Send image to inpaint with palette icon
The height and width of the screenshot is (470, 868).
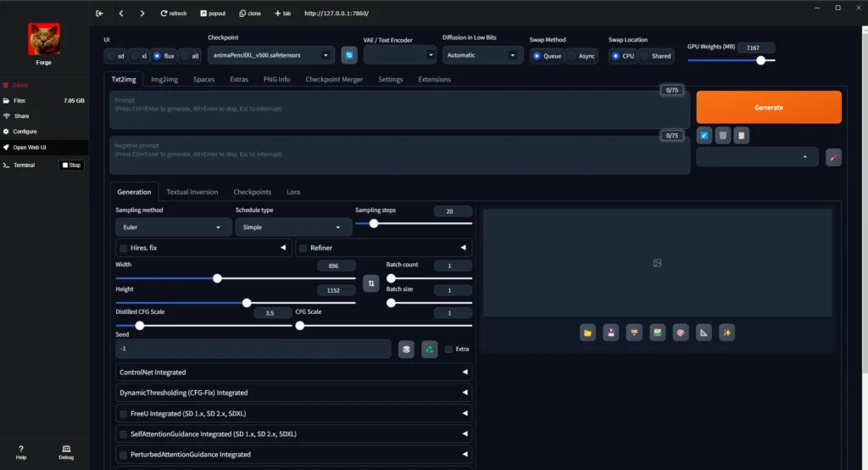click(680, 333)
